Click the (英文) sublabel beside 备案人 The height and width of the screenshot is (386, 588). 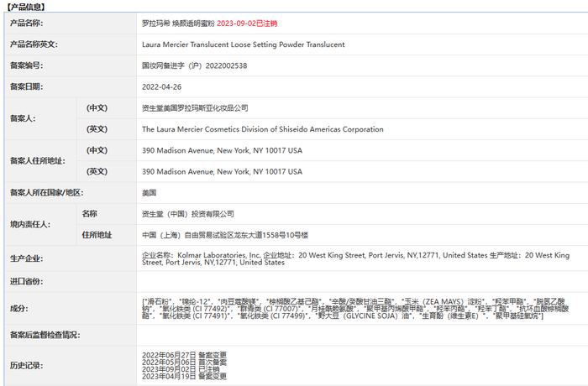coord(97,129)
